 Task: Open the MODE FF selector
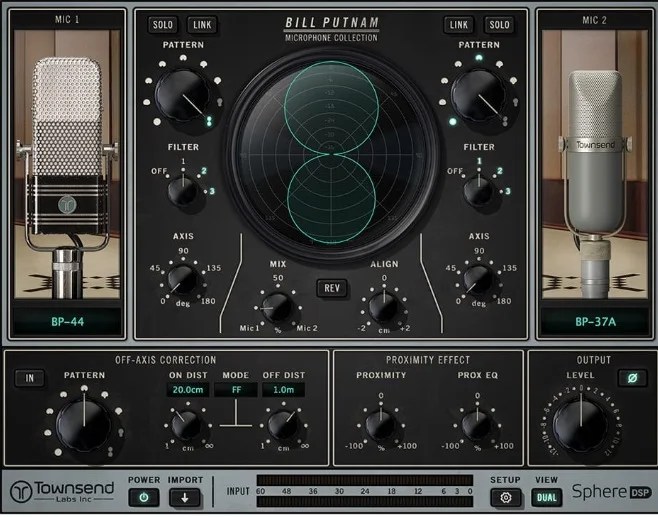[236, 390]
